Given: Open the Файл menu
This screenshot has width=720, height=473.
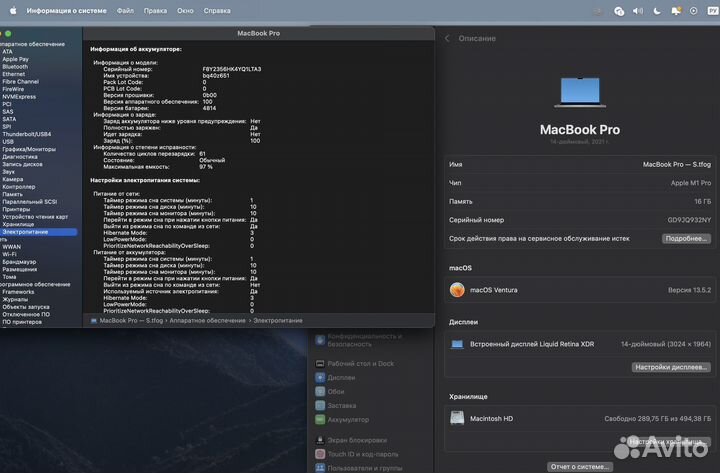Looking at the screenshot, I should 125,11.
